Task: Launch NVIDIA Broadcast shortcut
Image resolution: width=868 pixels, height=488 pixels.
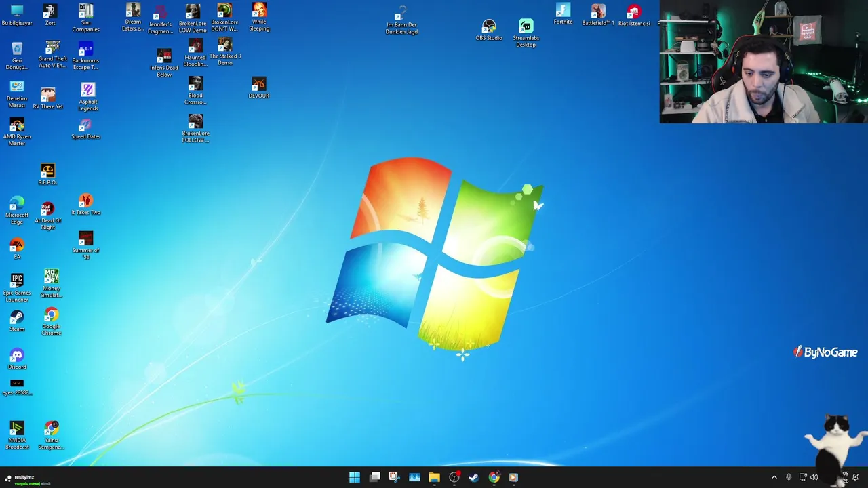Action: pos(17,435)
